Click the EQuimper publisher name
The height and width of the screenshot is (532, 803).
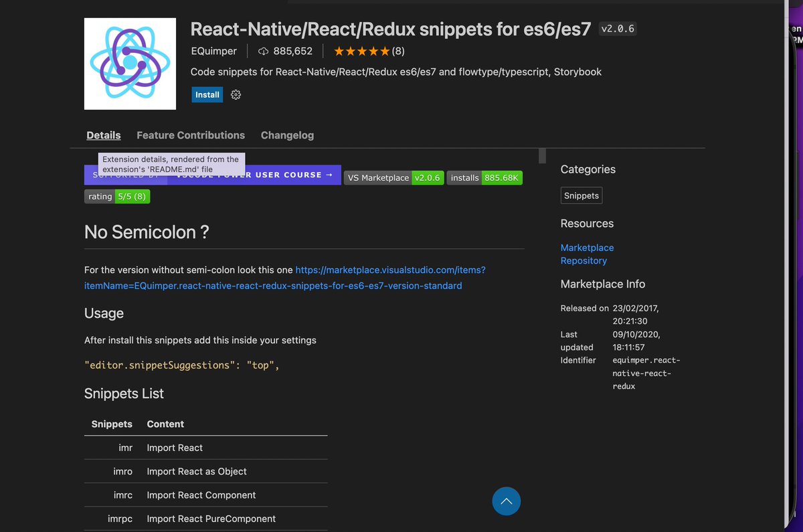coord(213,51)
